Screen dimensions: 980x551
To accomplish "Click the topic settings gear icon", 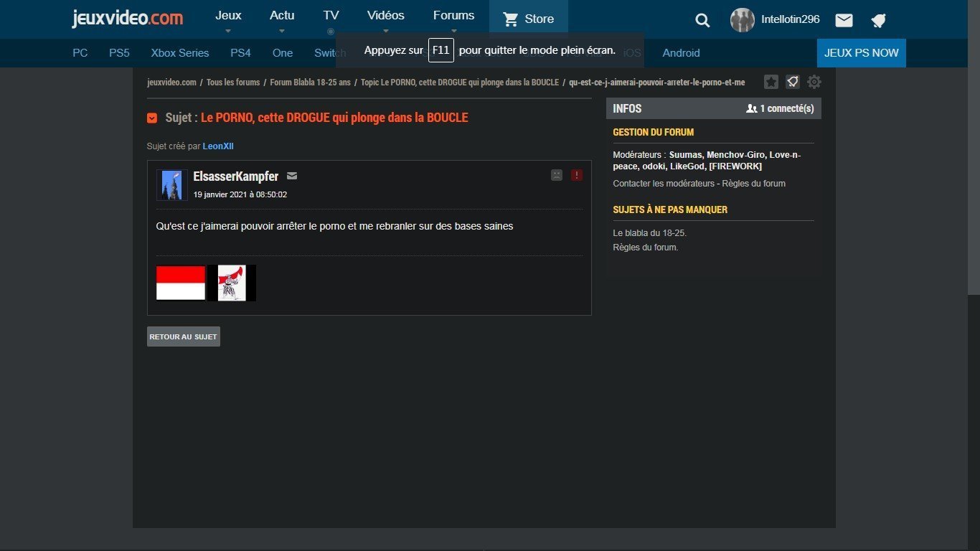I will (x=814, y=82).
